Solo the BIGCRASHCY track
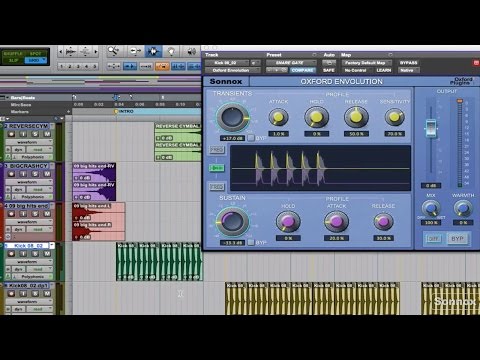This screenshot has width=480, height=360. [35, 174]
